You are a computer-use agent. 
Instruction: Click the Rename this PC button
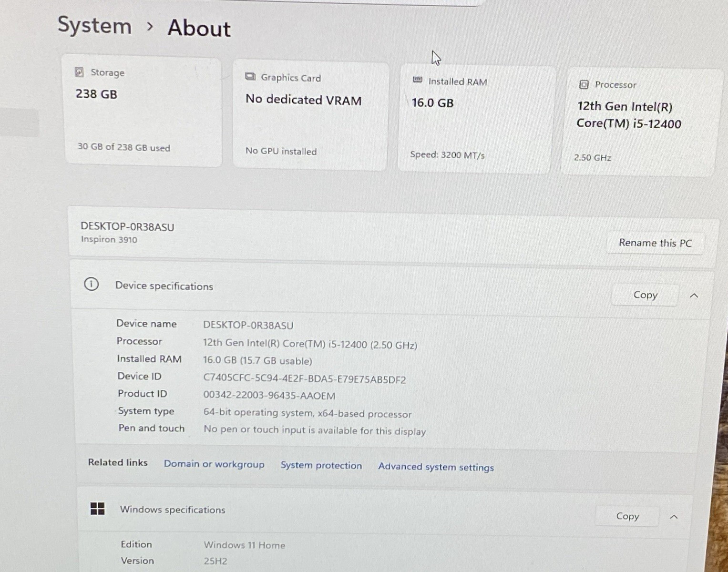pos(655,243)
